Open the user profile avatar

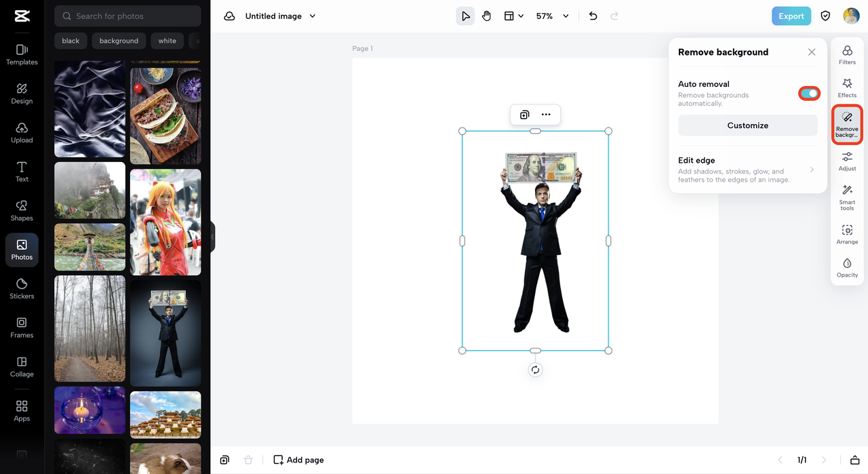pyautogui.click(x=851, y=16)
